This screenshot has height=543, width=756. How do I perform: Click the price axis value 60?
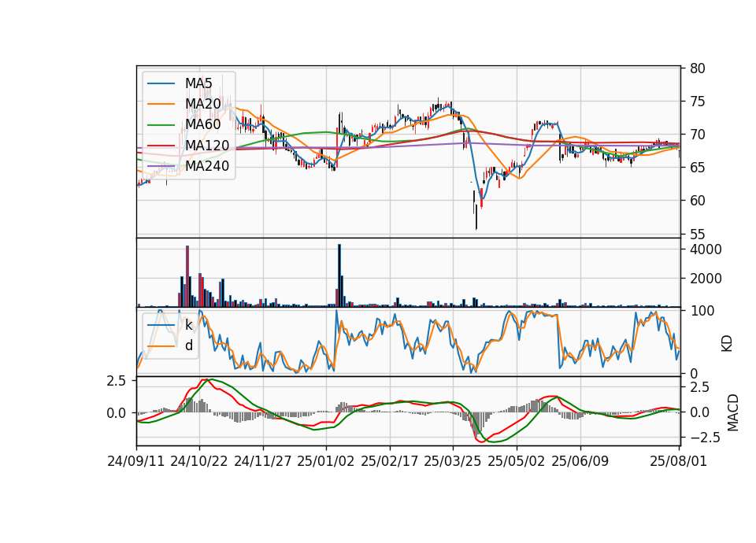[697, 201]
